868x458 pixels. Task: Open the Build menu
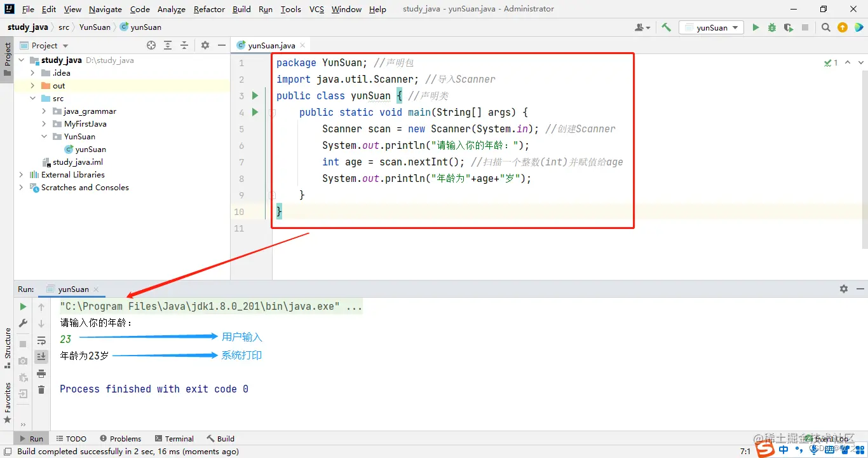point(241,9)
